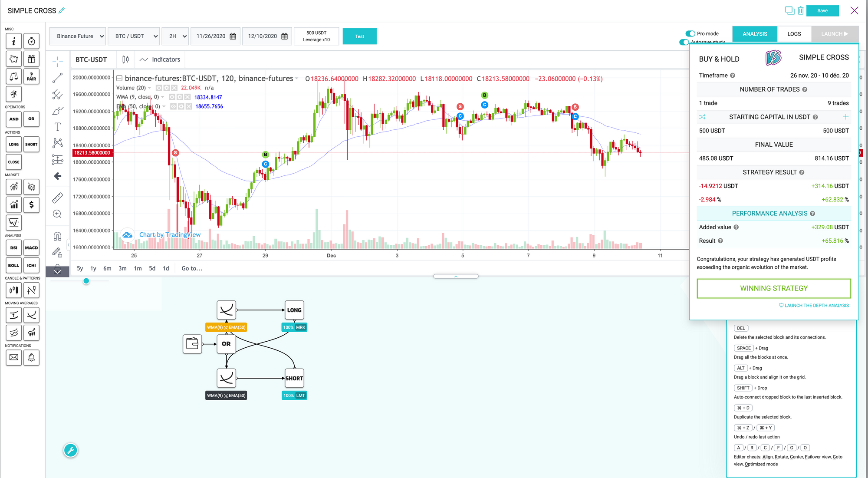Select the ruler measure tool

[x=58, y=198]
